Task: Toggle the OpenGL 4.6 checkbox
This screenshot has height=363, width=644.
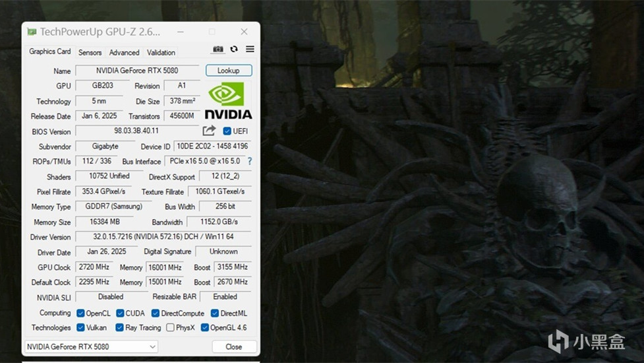Action: [204, 327]
